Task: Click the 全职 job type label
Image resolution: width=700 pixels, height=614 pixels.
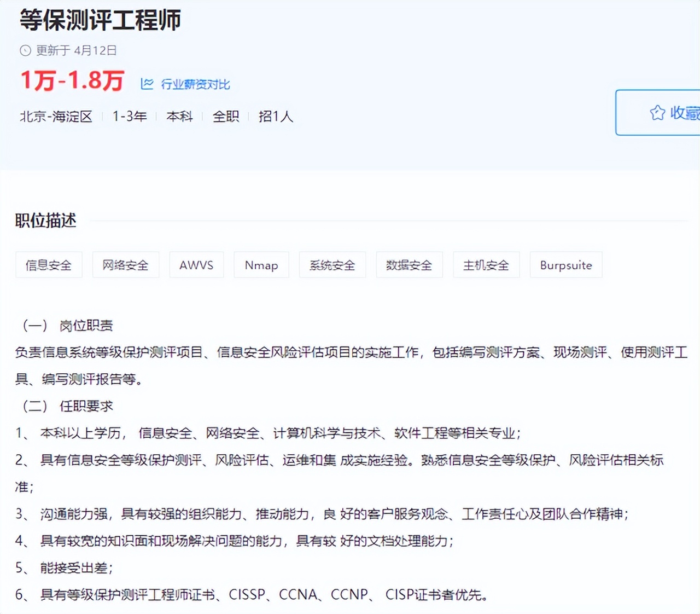Action: (226, 117)
